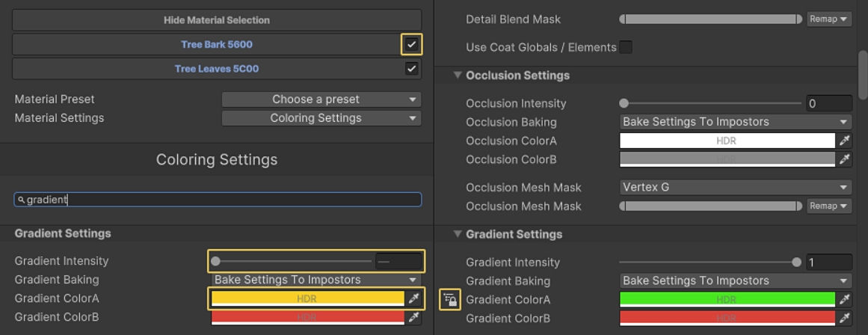This screenshot has height=335, width=868.
Task: Select the Tree Leaves 5C00 material button
Action: coord(217,69)
